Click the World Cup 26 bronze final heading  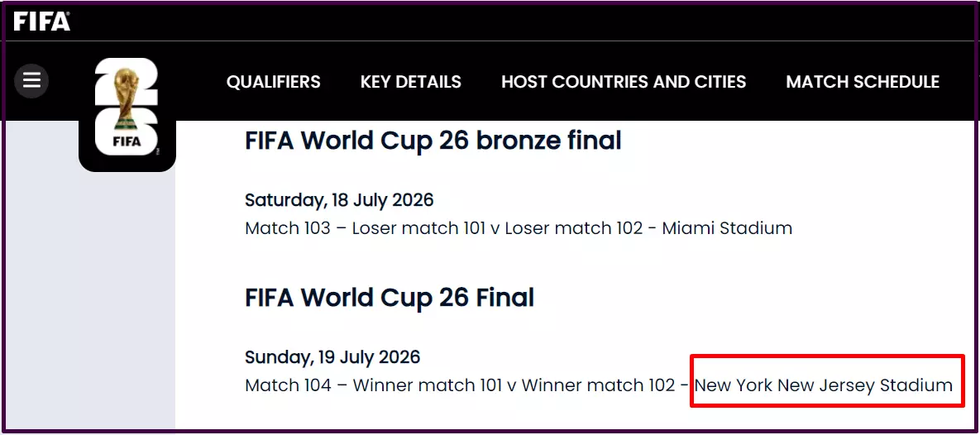point(433,141)
